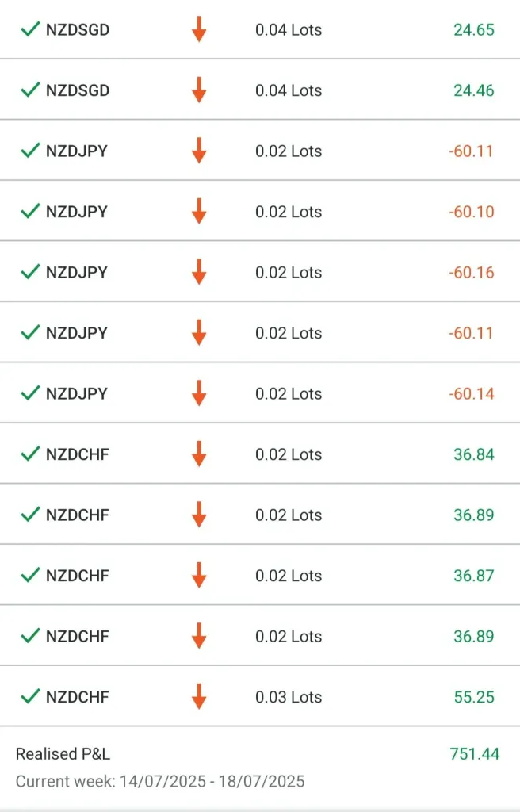This screenshot has width=520, height=812.
Task: Click the checkmark on the 36.87 NZDCHF trade
Action: pyautogui.click(x=30, y=575)
